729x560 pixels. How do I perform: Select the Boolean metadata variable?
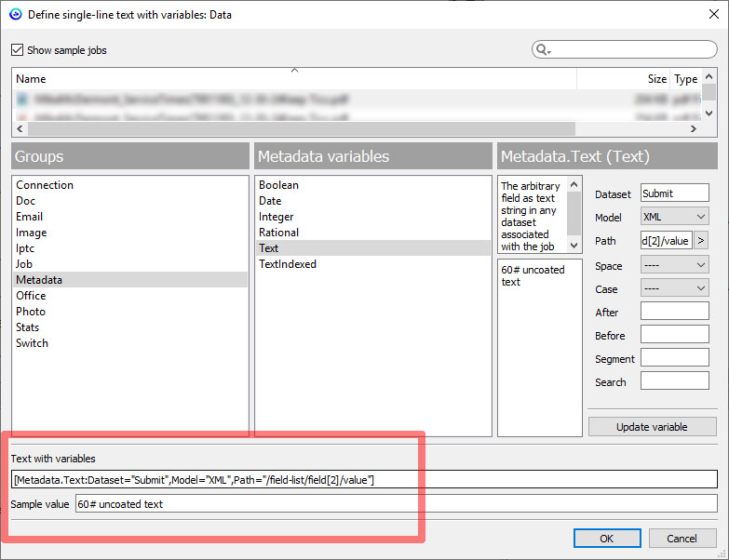[x=278, y=185]
